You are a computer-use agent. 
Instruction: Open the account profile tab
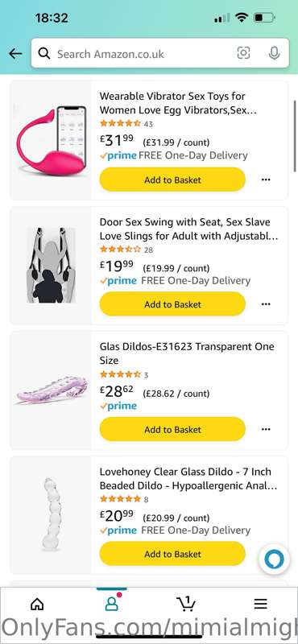click(112, 604)
